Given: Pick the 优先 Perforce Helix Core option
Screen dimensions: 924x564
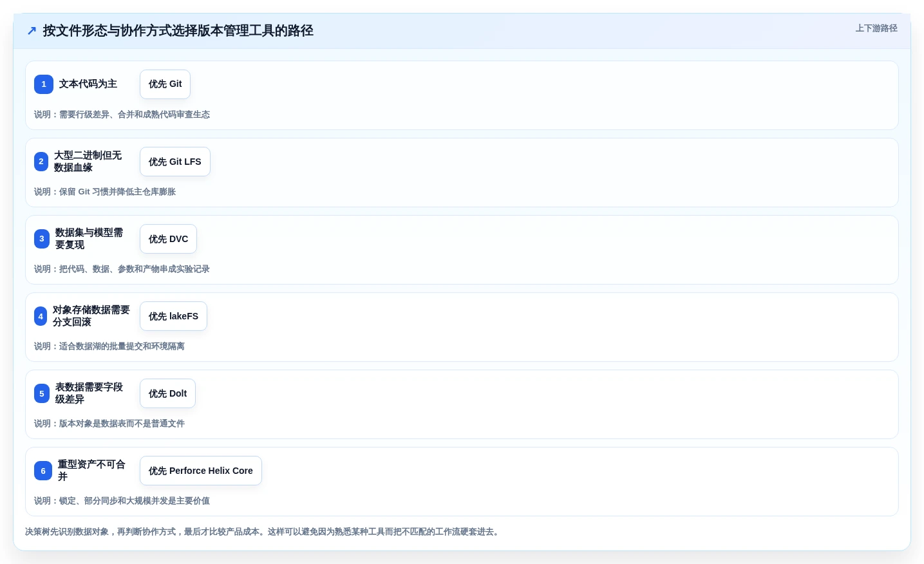Looking at the screenshot, I should pyautogui.click(x=201, y=471).
